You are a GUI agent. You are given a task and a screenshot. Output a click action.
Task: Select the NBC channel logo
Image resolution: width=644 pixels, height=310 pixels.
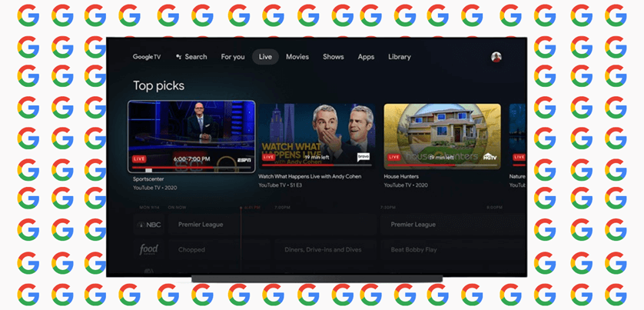(148, 225)
